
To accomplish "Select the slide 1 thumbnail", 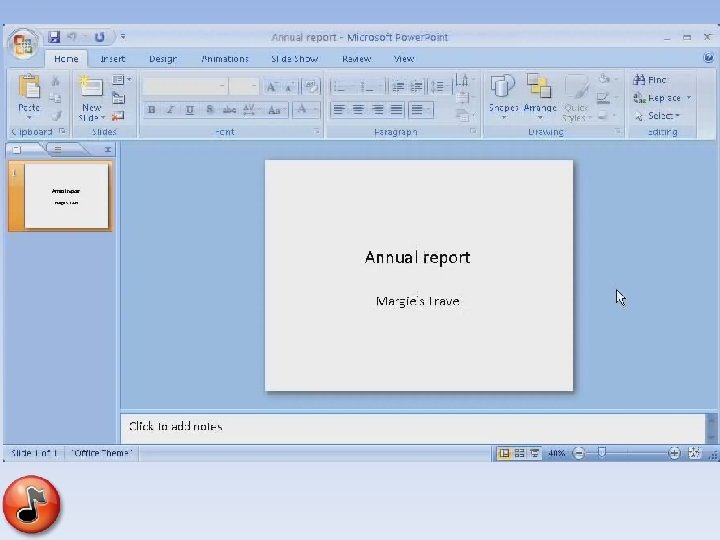I will click(66, 196).
